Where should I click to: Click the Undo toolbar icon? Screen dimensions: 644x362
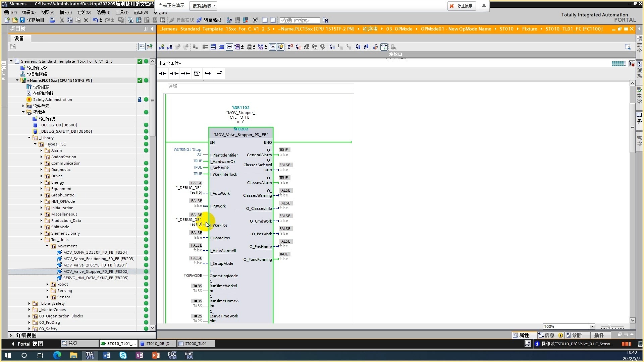(x=95, y=20)
